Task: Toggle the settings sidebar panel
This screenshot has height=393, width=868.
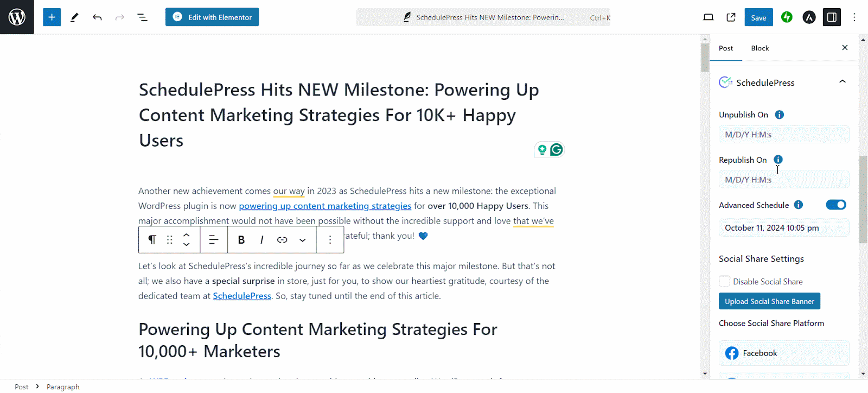Action: [x=832, y=17]
